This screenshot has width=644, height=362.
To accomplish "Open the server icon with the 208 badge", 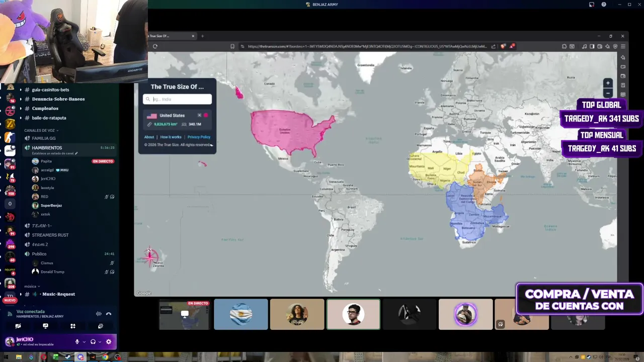I will pyautogui.click(x=10, y=283).
